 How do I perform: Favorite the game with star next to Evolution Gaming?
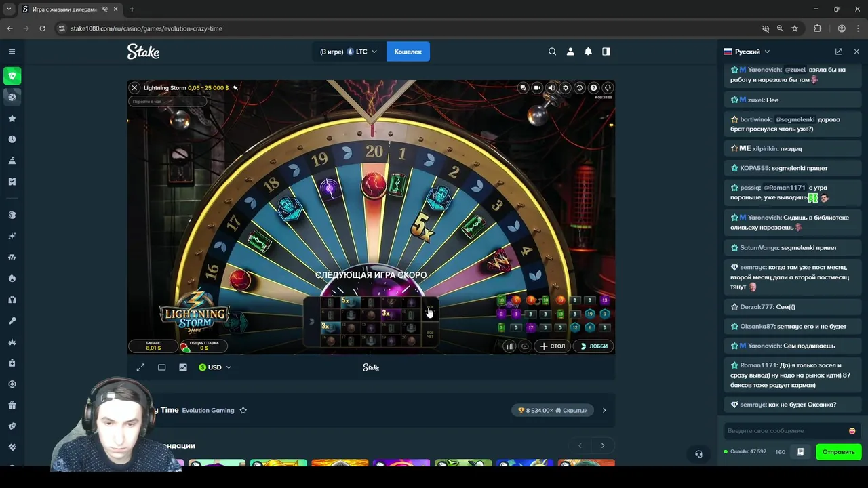pyautogui.click(x=243, y=410)
